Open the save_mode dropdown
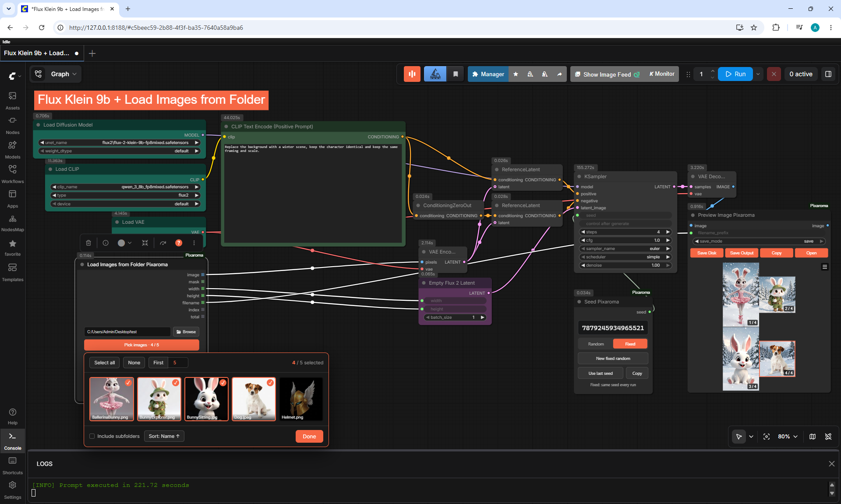 point(759,241)
